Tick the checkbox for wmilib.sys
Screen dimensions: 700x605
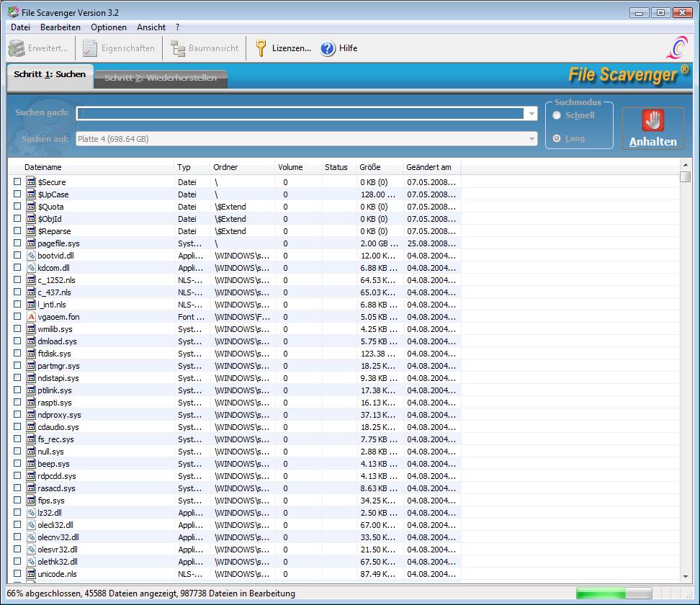tap(17, 328)
